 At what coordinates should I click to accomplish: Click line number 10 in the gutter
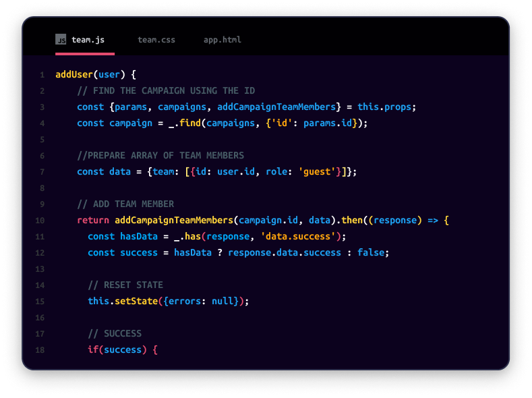point(40,221)
